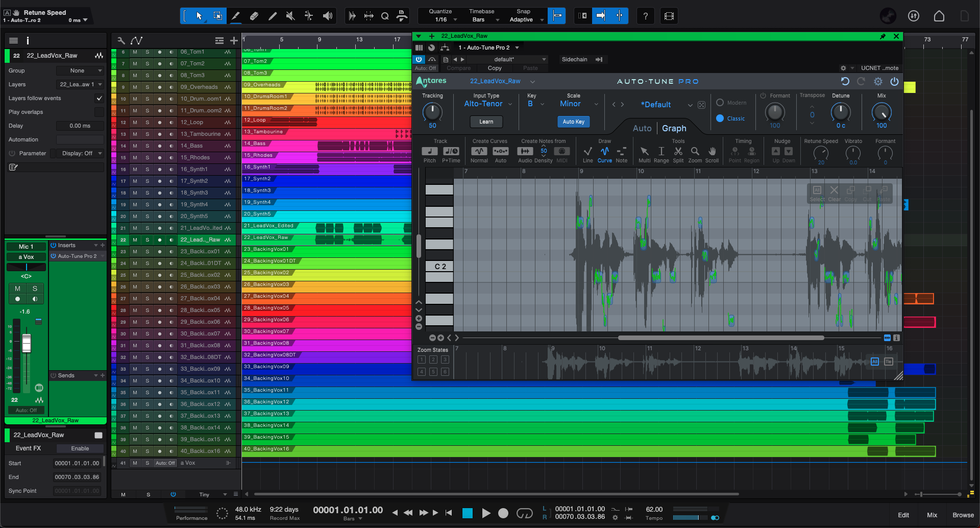The image size is (980, 528).
Task: Toggle Formant power button
Action: (x=763, y=95)
